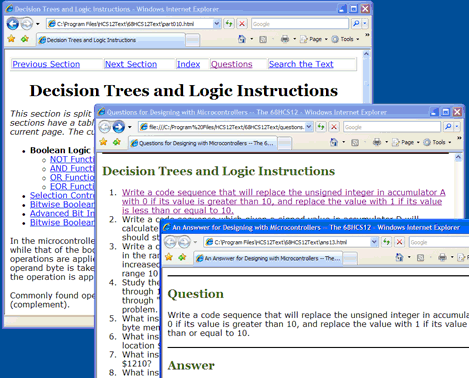Viewport: 469px width, 378px height.
Task: Click Forward button in Decision Trees window
Action: click(27, 24)
